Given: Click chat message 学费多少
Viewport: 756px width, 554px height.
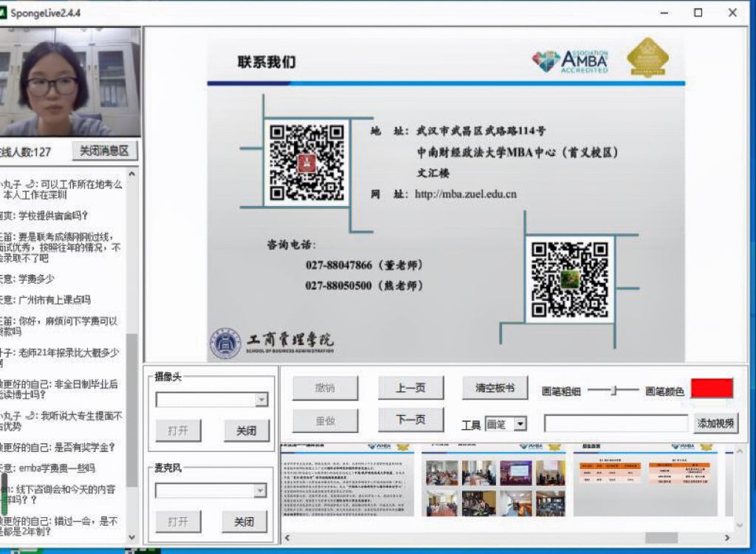Looking at the screenshot, I should point(36,279).
